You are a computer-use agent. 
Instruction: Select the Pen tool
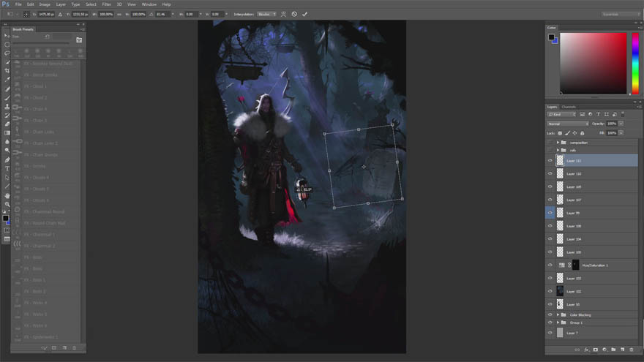(x=7, y=159)
